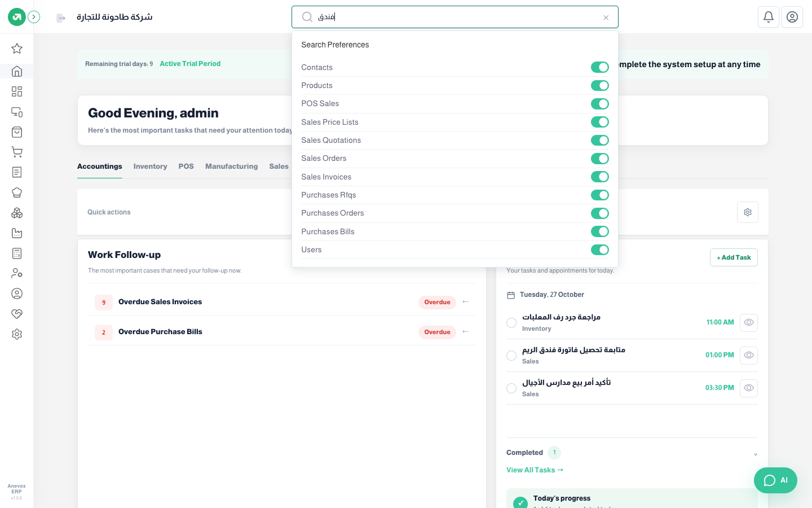Mark the 11:00 AM Inventory task complete

[x=511, y=323]
